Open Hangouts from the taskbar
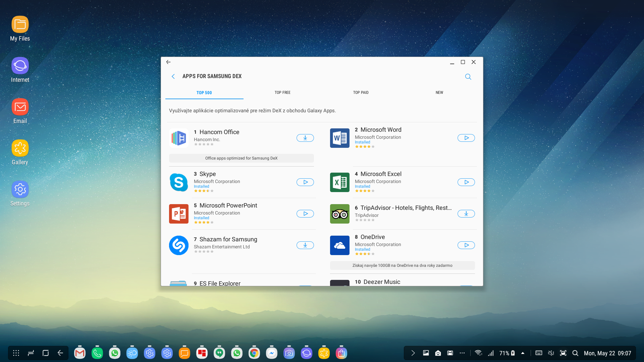Image resolution: width=644 pixels, height=362 pixels. pyautogui.click(x=219, y=353)
